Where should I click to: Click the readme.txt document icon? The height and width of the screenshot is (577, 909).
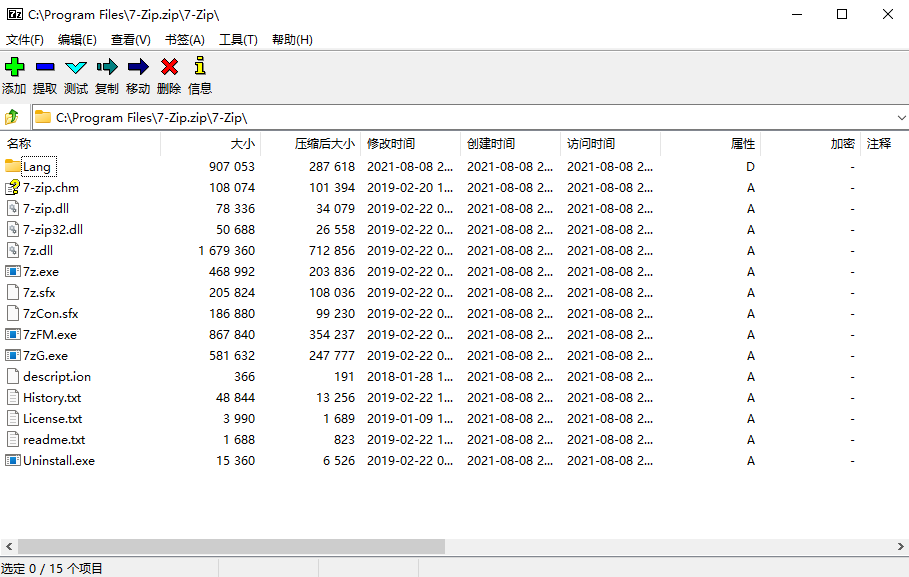[x=13, y=439]
